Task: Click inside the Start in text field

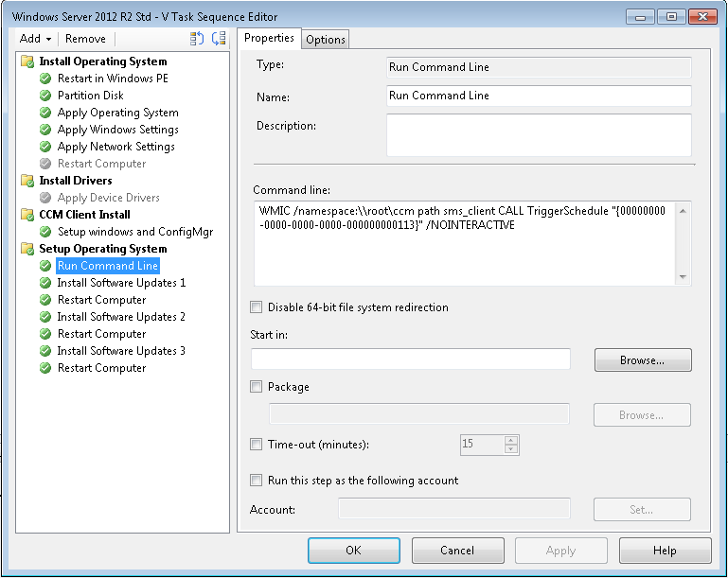Action: click(x=411, y=359)
